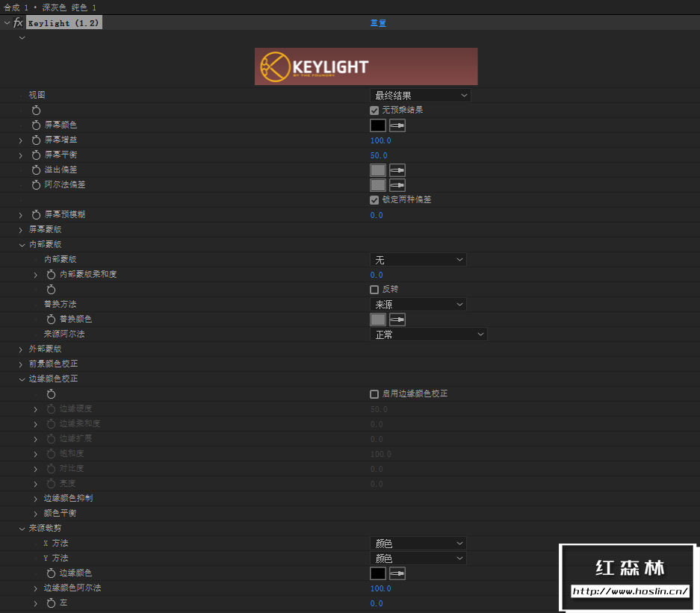The height and width of the screenshot is (613, 700).
Task: Expand 内部蒙版柔和度 property
Action: click(36, 275)
